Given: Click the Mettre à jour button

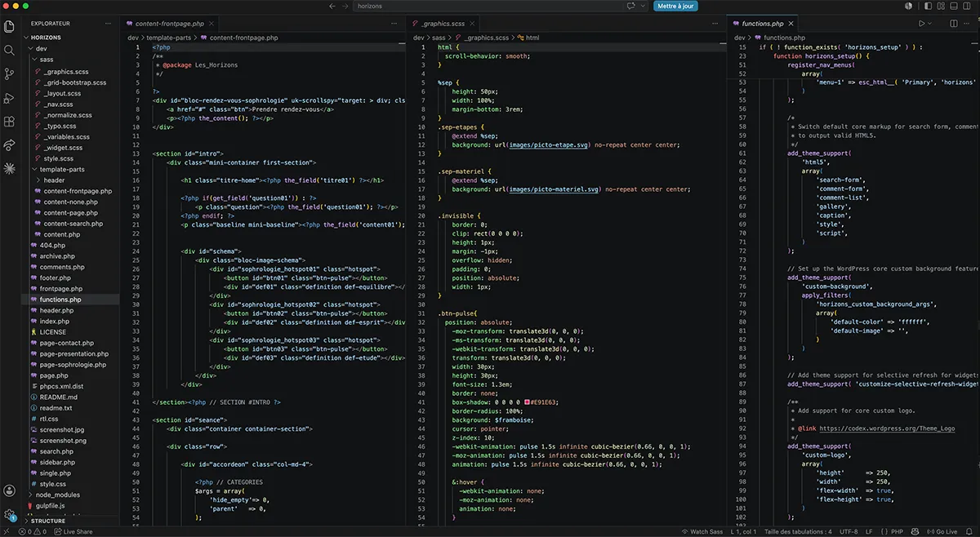Looking at the screenshot, I should tap(675, 6).
